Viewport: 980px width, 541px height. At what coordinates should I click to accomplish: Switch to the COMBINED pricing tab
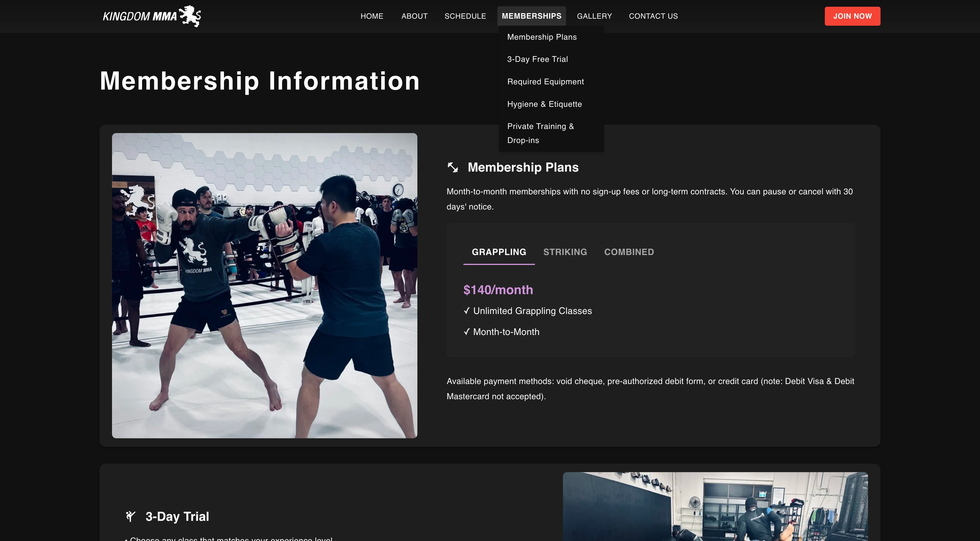pyautogui.click(x=629, y=252)
